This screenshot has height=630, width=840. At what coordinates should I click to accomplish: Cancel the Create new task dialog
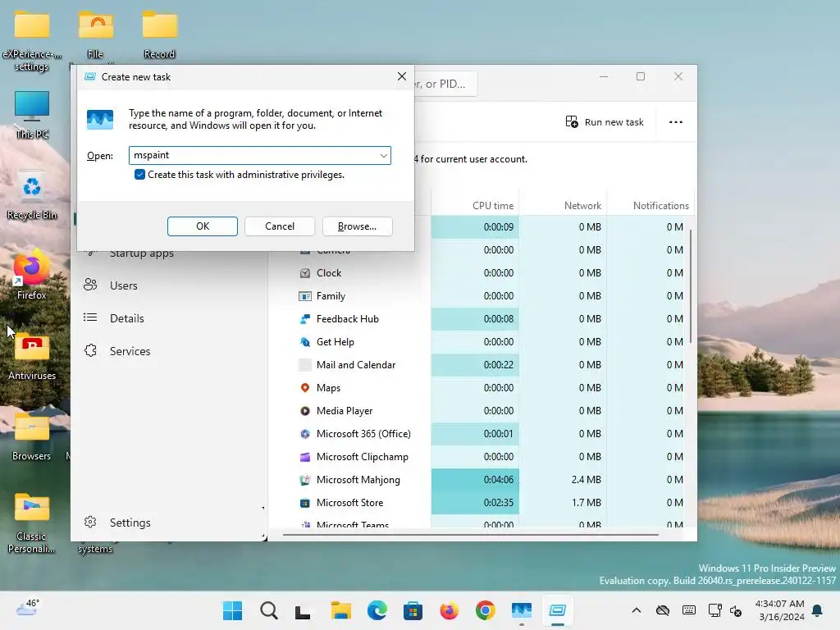[x=280, y=226]
